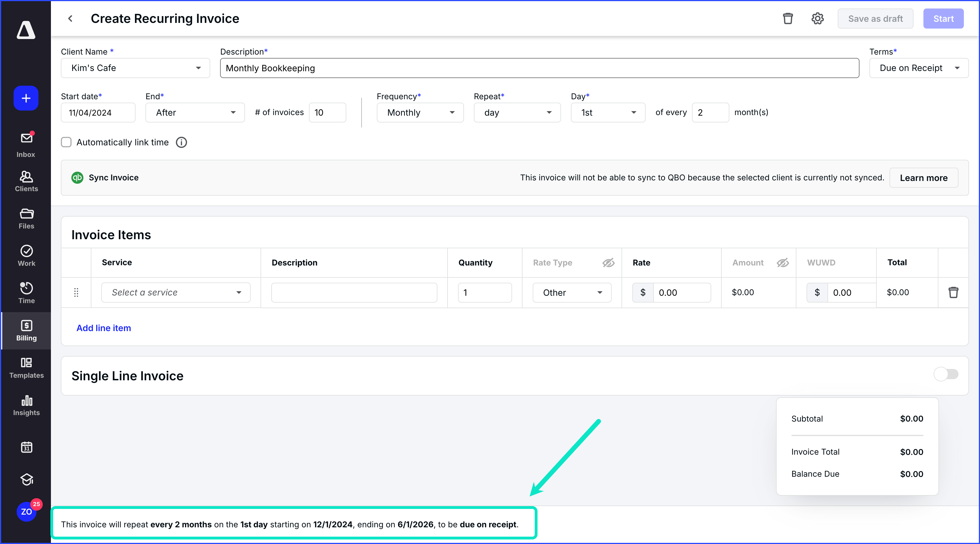Open the Insights section
Viewport: 980px width, 544px height.
coord(26,405)
